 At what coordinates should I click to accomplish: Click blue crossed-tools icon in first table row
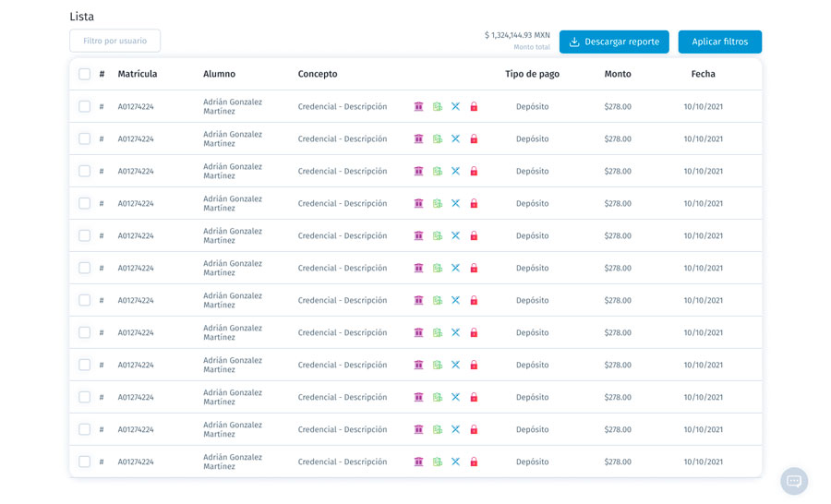click(x=455, y=106)
